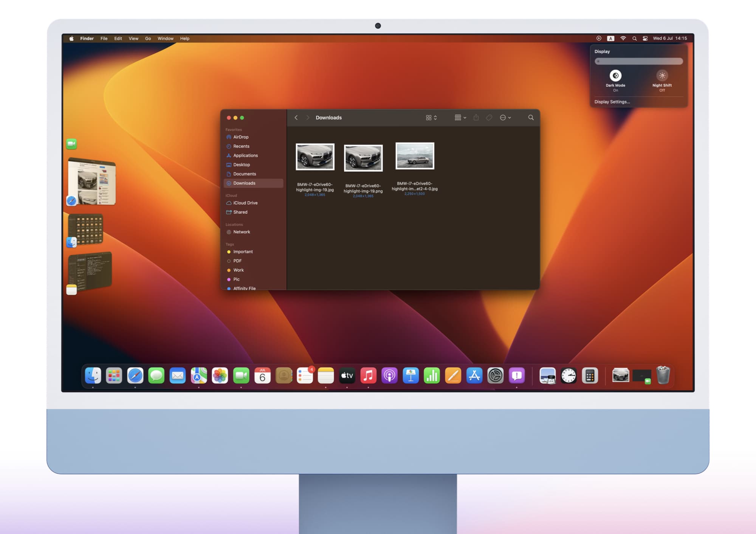Open the Go menu
This screenshot has height=534, width=756.
point(148,39)
